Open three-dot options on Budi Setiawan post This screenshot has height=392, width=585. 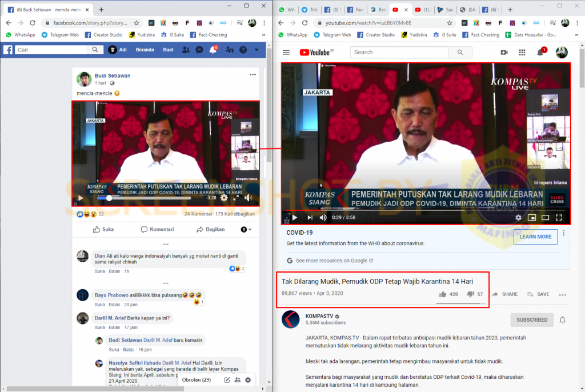pyautogui.click(x=253, y=75)
